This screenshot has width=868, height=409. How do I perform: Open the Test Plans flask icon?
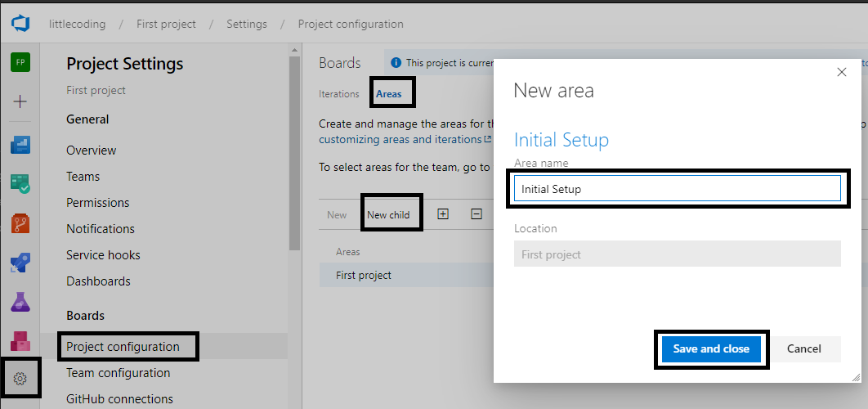(x=20, y=302)
